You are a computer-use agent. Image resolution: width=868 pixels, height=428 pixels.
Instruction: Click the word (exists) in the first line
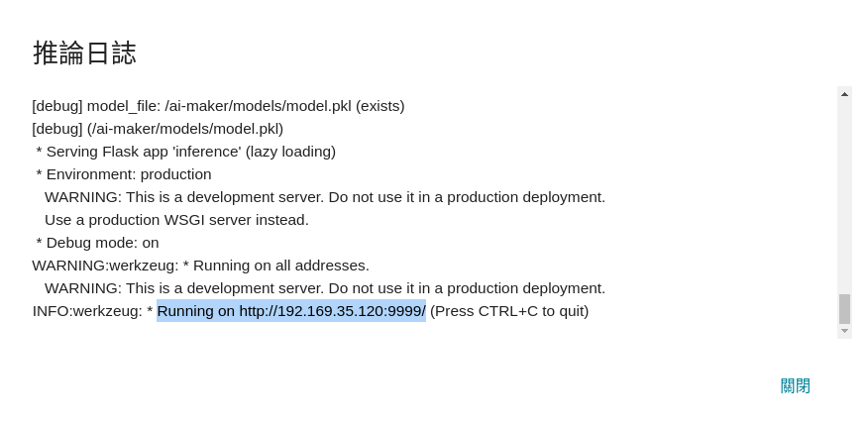pos(380,106)
